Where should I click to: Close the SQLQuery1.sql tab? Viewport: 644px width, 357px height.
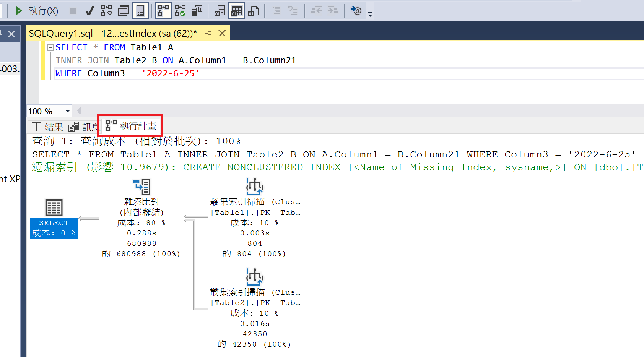pos(222,34)
